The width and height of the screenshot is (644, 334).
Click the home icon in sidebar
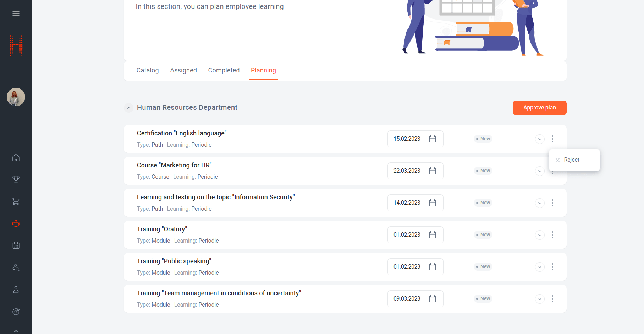coord(16,158)
